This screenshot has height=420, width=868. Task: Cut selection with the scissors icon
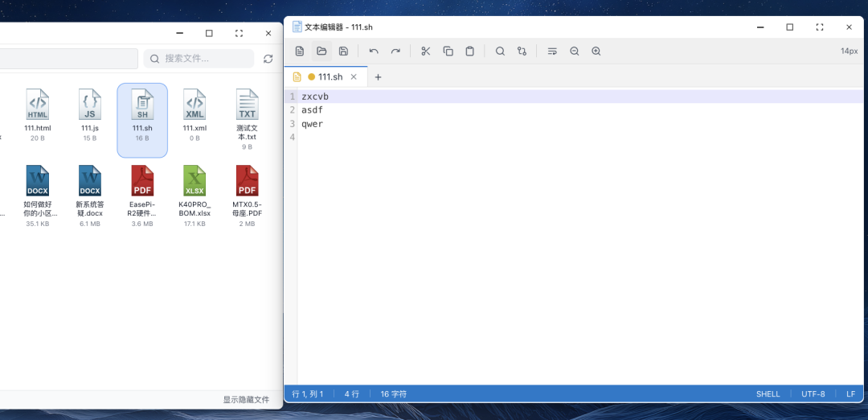[426, 51]
